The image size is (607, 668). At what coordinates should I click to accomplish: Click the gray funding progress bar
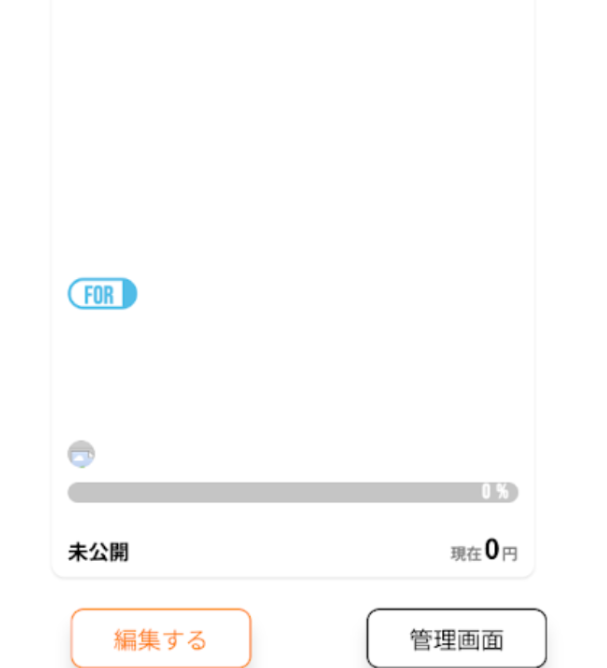coord(293,492)
